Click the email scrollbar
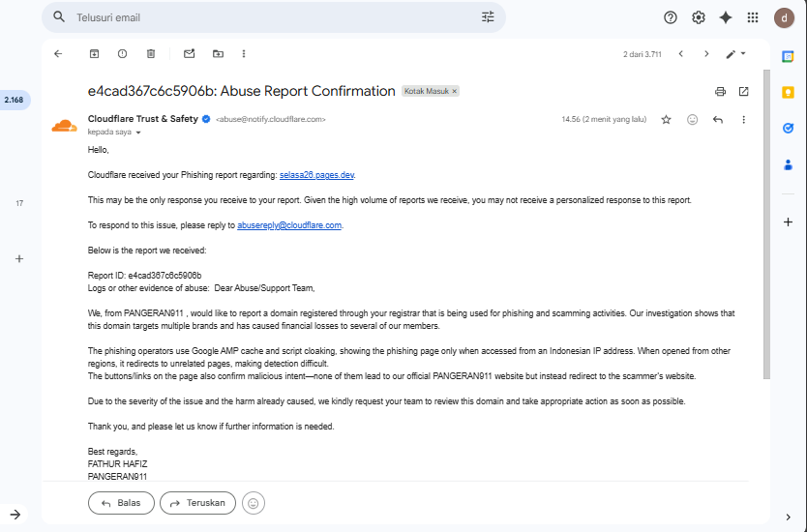This screenshot has width=807, height=532. (766, 223)
